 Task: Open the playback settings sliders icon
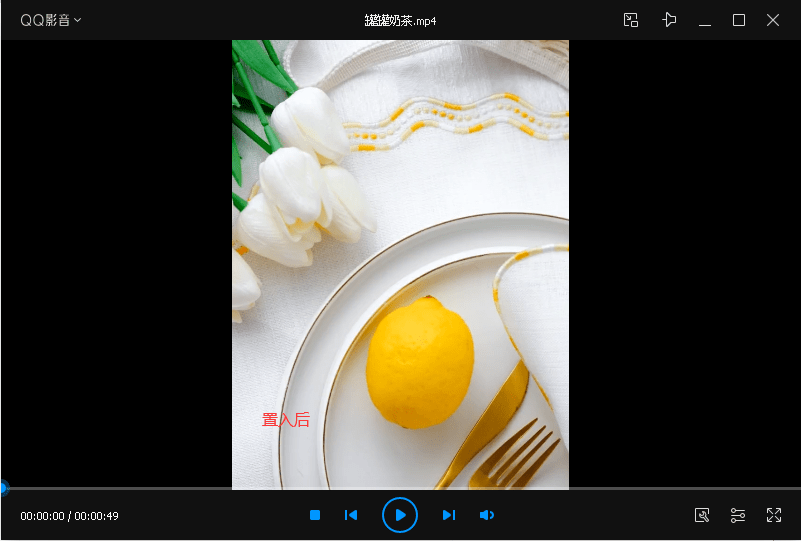tap(738, 515)
